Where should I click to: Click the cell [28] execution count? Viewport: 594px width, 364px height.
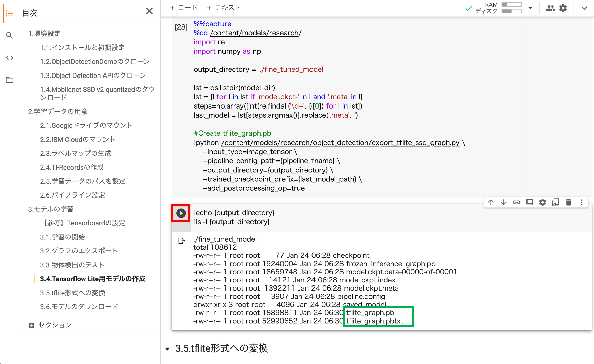181,27
